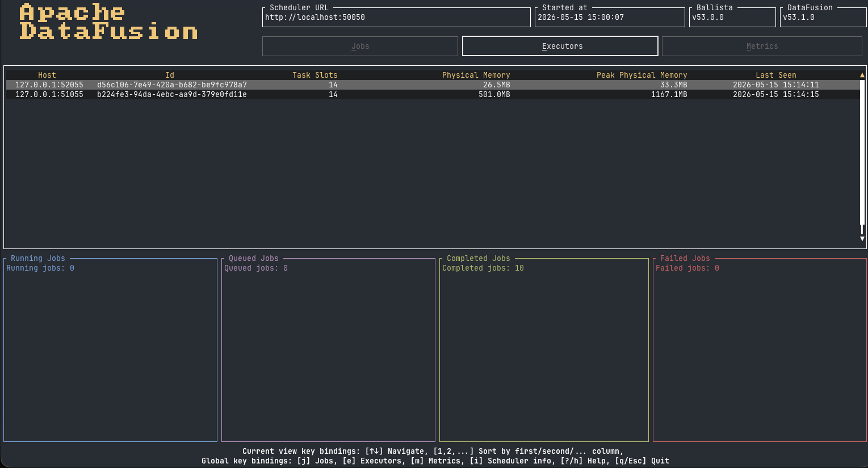Select executor host 127.0.0.1:52055
Viewport: 868px width, 468px height.
coord(49,85)
